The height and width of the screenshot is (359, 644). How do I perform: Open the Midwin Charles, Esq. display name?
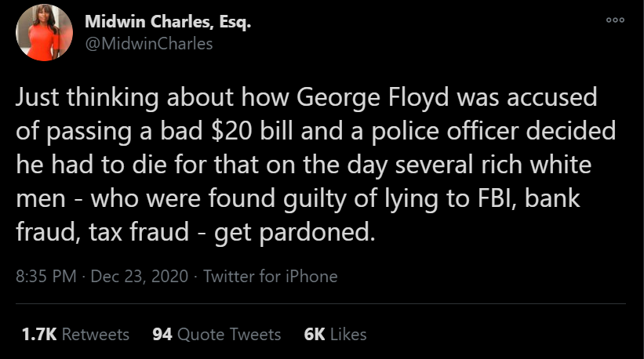pos(168,23)
